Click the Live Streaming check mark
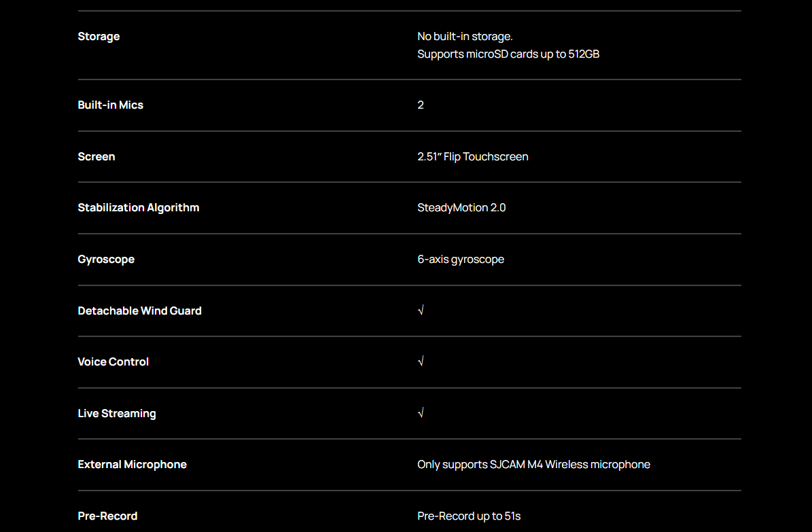 [x=421, y=413]
